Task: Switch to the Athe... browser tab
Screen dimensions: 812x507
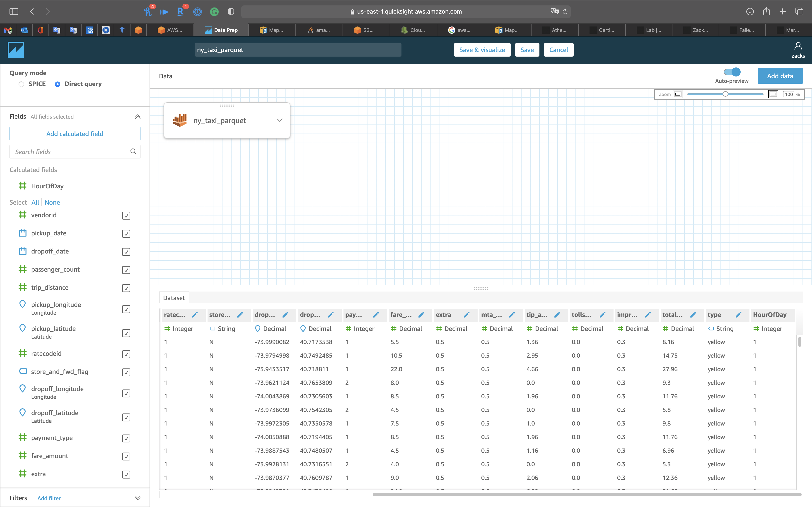Action: (555, 30)
